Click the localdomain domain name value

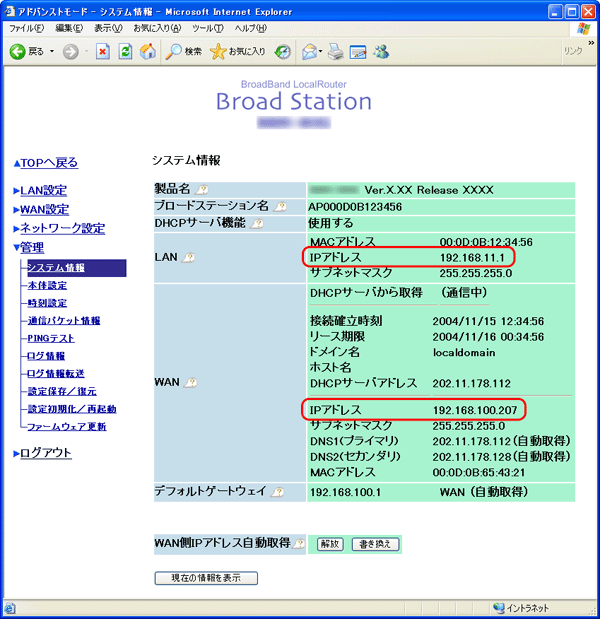click(x=464, y=352)
